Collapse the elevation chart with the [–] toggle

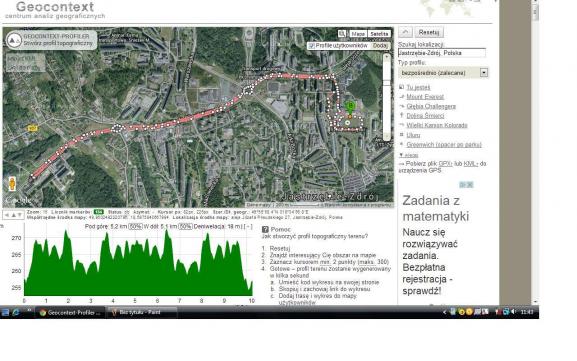(248, 226)
